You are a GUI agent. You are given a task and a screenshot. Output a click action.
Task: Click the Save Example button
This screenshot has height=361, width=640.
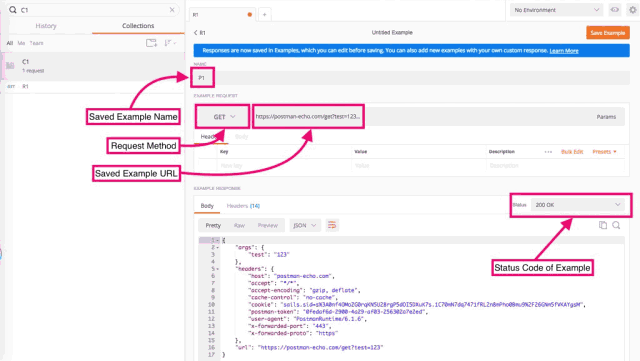coord(608,33)
